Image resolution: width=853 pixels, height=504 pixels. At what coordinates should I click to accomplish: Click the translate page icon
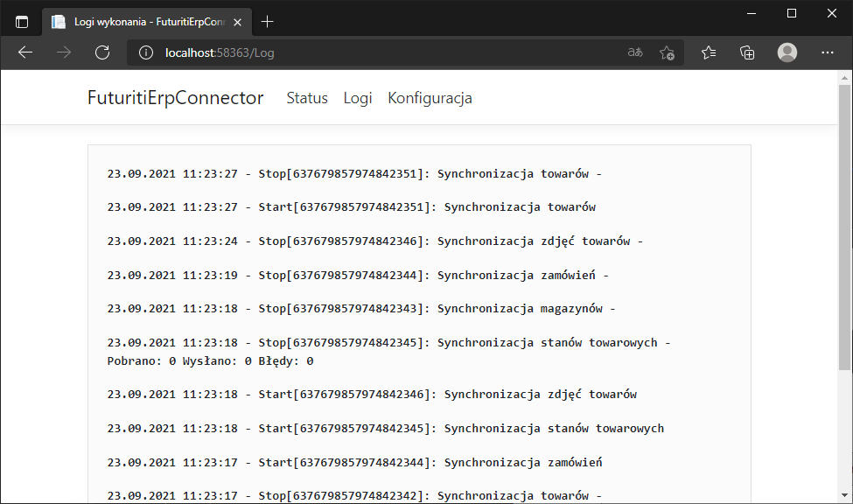click(635, 52)
